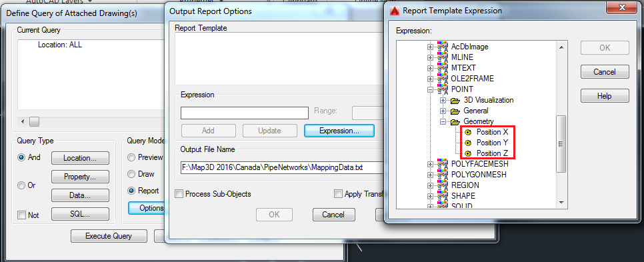644x262 pixels.
Task: Choose Preview query mode
Action: (131, 158)
